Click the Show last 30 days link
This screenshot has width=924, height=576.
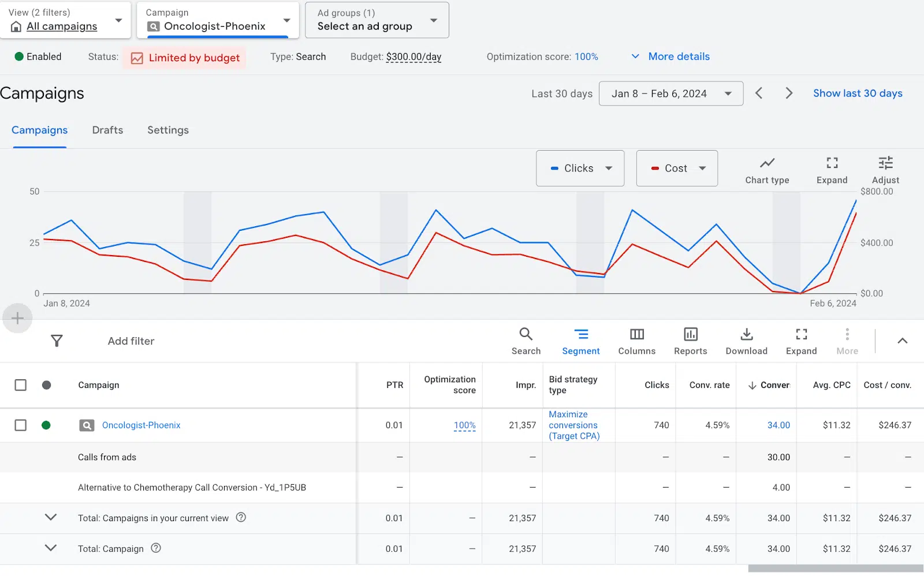pyautogui.click(x=857, y=93)
